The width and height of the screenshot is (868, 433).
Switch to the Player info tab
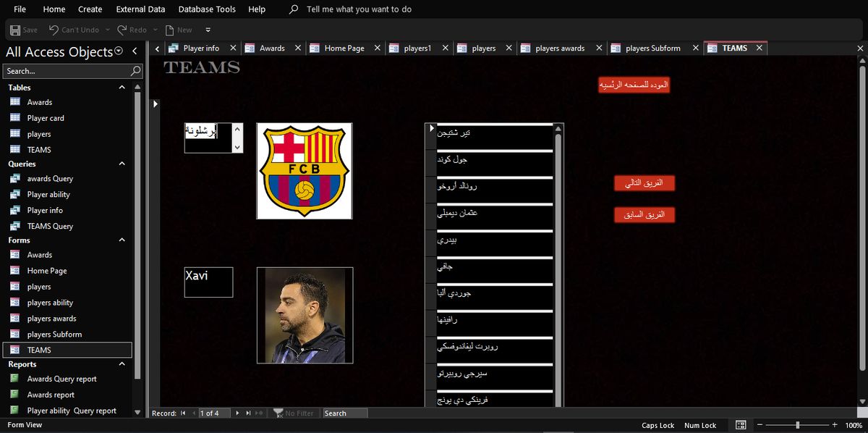(201, 48)
